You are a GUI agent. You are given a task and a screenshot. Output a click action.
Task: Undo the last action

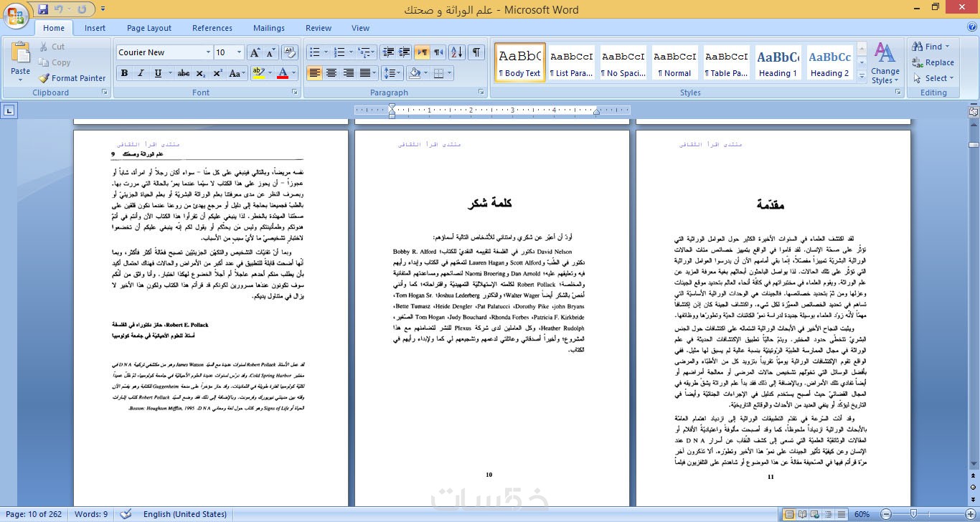click(59, 9)
